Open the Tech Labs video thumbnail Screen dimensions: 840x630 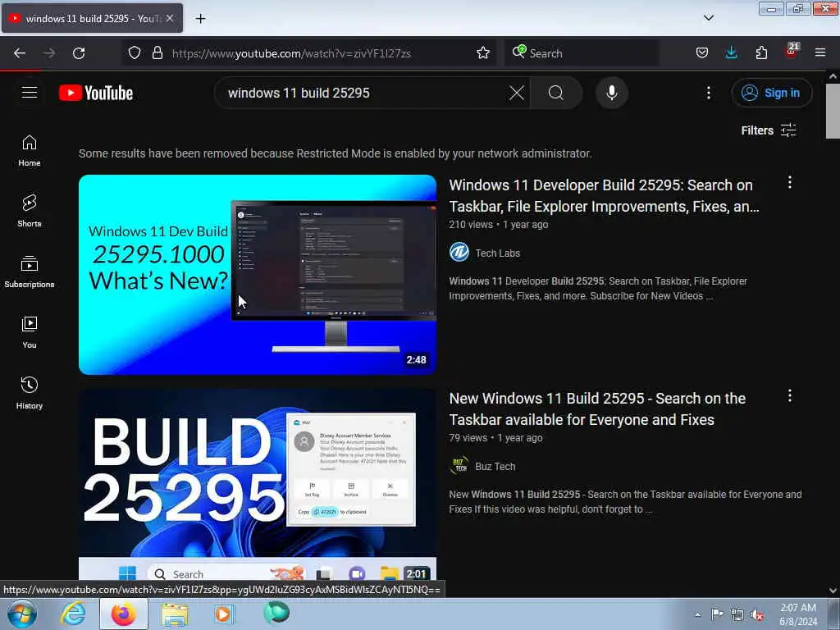(258, 274)
